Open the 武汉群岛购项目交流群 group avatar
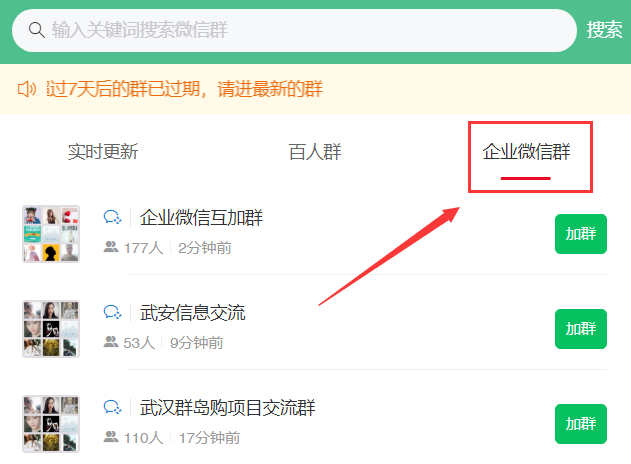This screenshot has height=464, width=631. click(51, 424)
